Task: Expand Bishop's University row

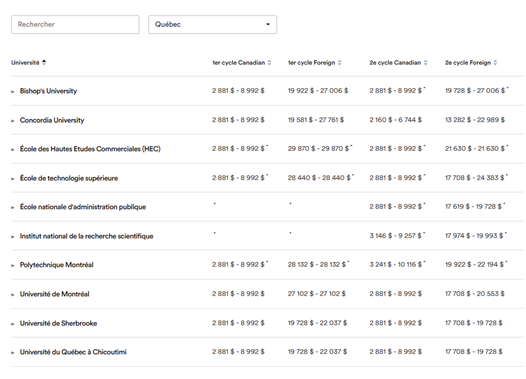Action: tap(13, 92)
